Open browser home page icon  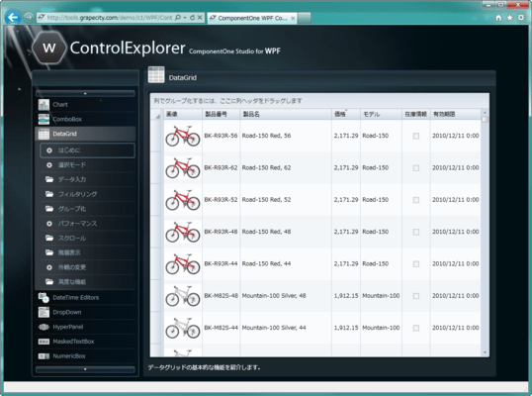click(498, 18)
